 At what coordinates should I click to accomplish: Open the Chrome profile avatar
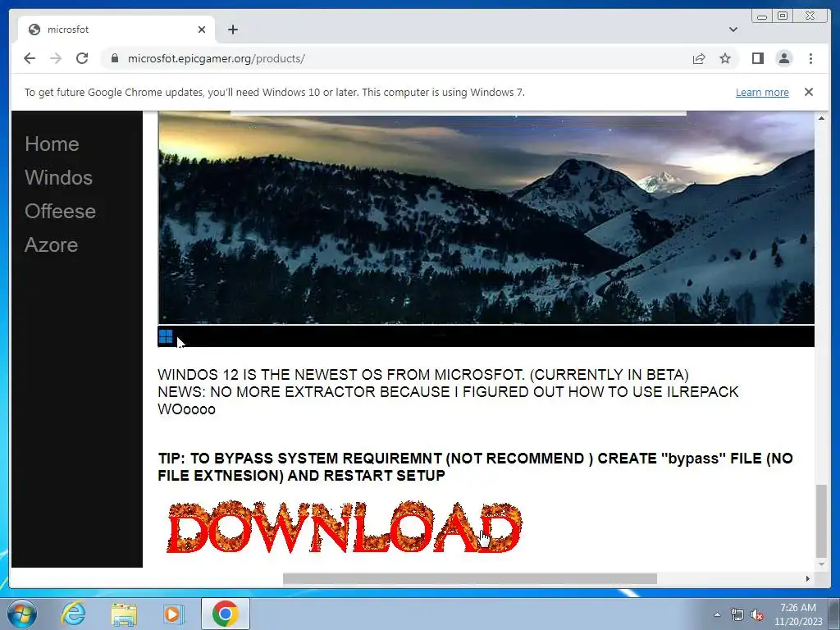click(x=783, y=58)
